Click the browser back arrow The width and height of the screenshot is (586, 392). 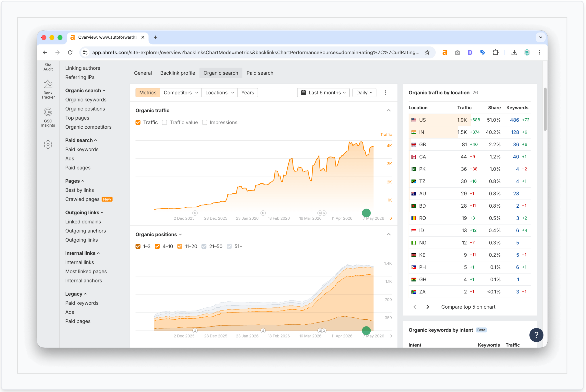coord(45,53)
